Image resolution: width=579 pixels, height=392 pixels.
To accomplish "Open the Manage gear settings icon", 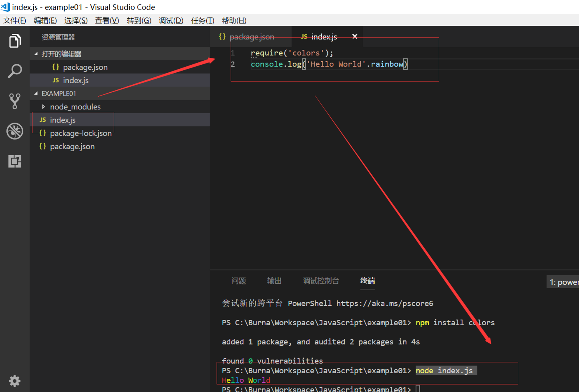I will pos(15,381).
